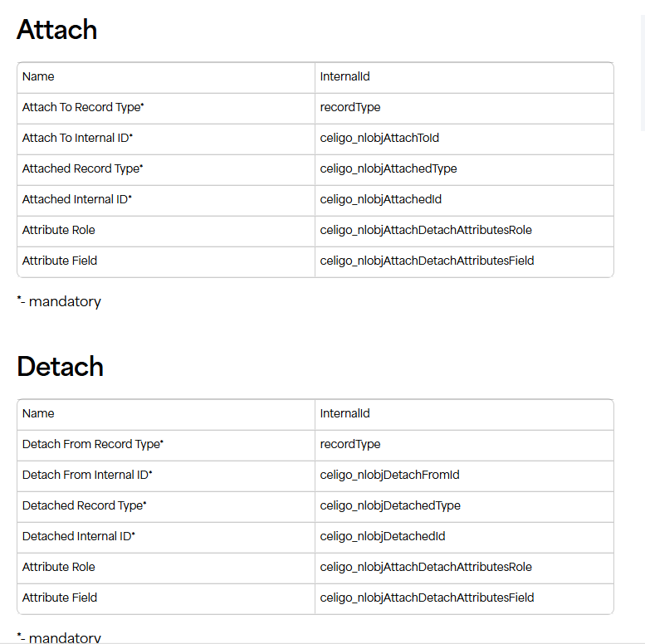Click the InternalId header in the Attach table

click(344, 76)
